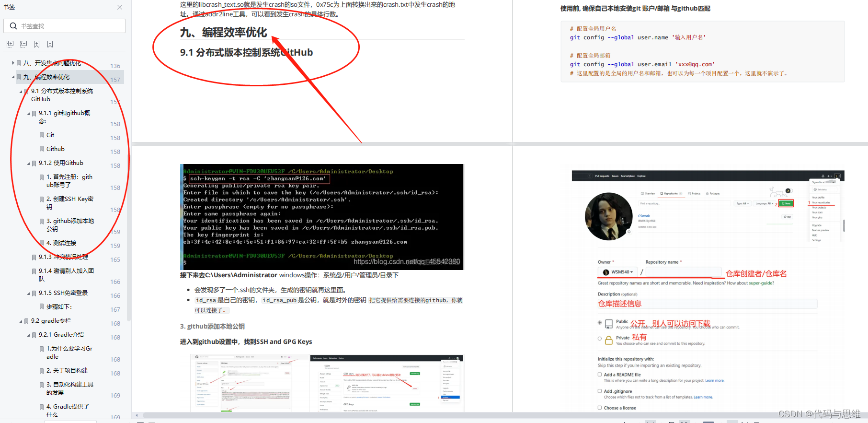
Task: Click page number 136 in bookmarks
Action: 115,66
